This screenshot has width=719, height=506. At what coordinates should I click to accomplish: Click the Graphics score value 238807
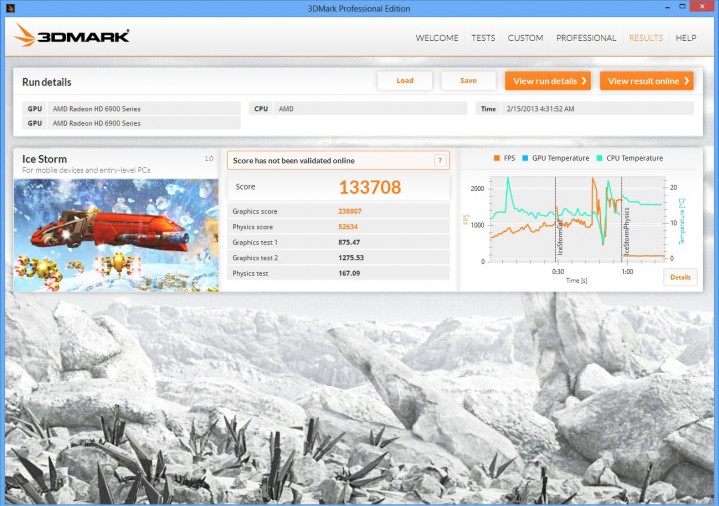(x=350, y=211)
